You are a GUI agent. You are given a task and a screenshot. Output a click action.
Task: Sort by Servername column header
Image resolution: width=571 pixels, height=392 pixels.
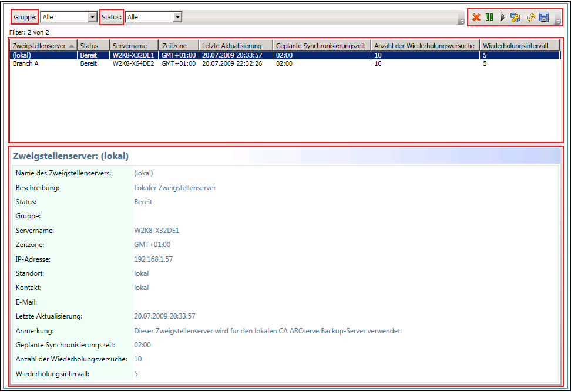[x=134, y=45]
